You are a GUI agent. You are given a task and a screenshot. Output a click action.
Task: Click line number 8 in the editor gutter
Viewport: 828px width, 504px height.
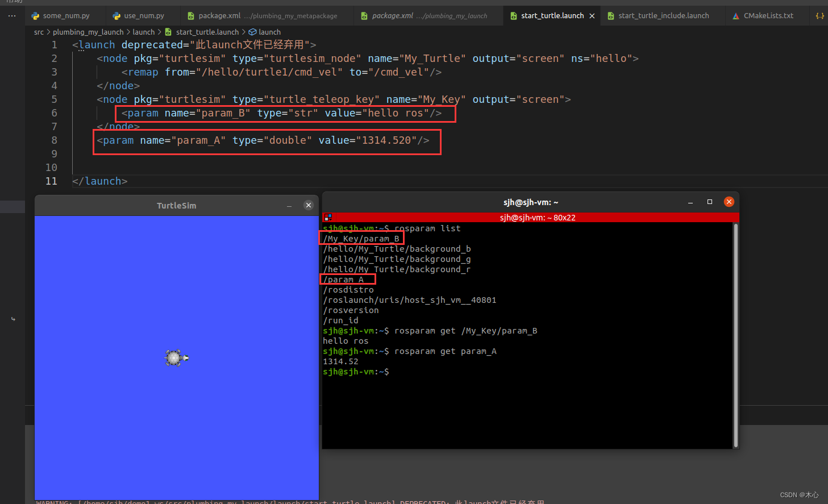pyautogui.click(x=55, y=140)
